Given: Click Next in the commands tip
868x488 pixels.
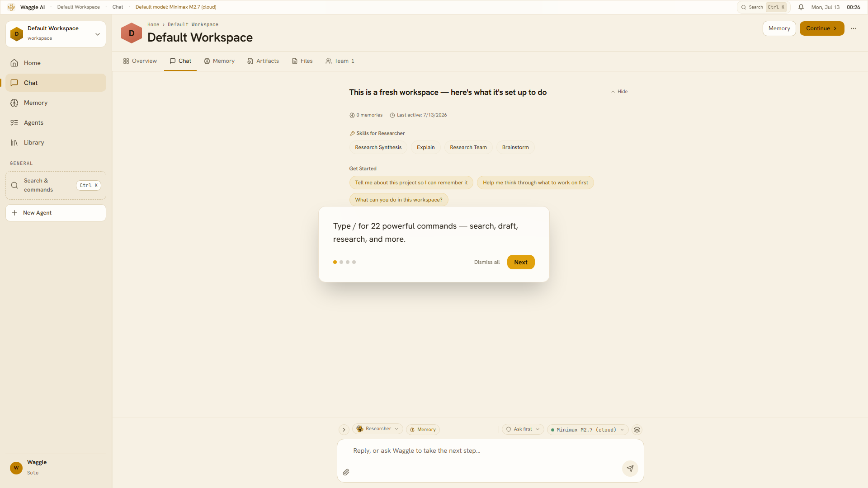Looking at the screenshot, I should (x=521, y=262).
